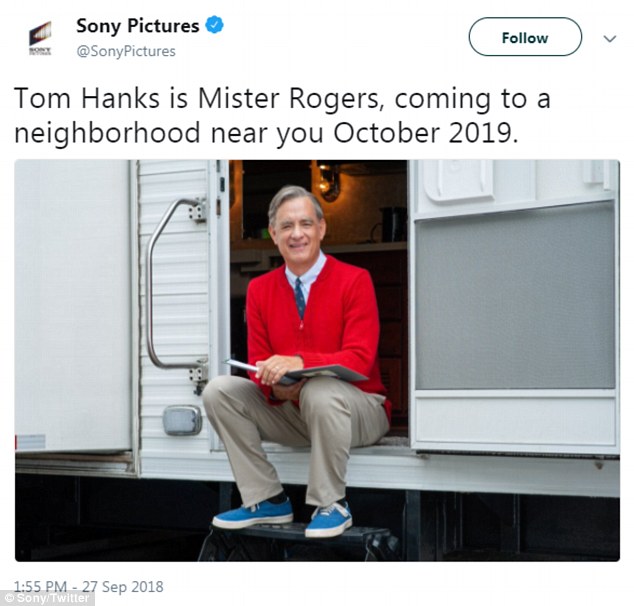Viewport: 634px width, 606px height.
Task: Click the red cardigan in the photo
Action: [x=316, y=327]
